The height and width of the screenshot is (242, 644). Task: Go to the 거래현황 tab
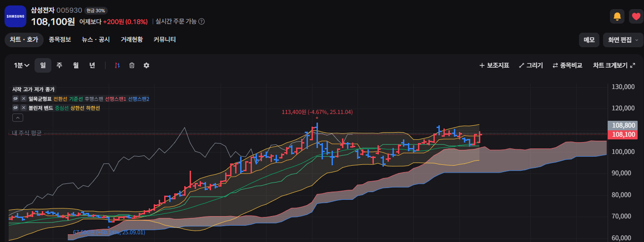[x=132, y=40]
